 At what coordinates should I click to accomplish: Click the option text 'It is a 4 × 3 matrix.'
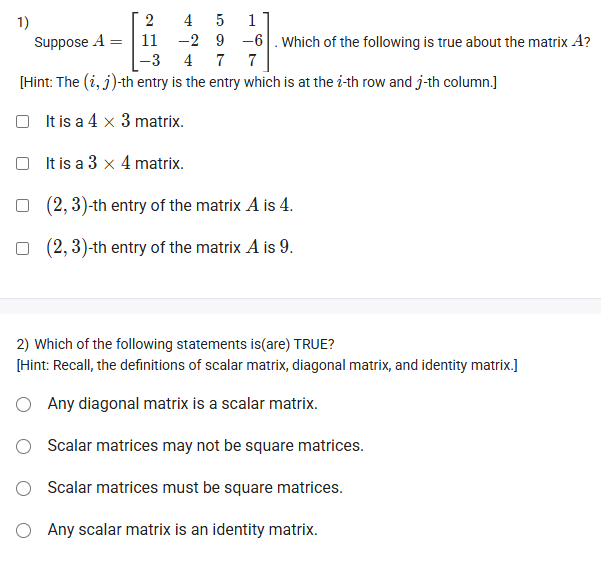[x=115, y=122]
